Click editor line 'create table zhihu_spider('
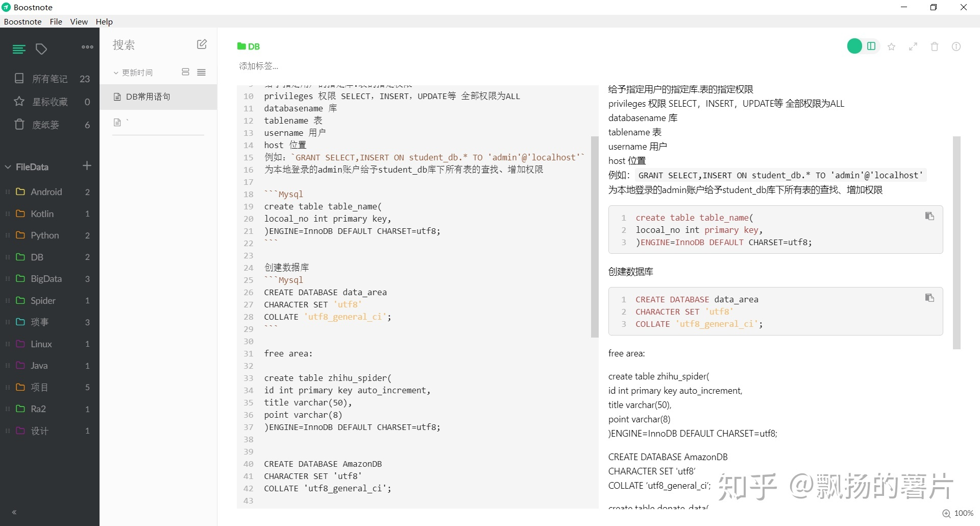980x526 pixels. pyautogui.click(x=328, y=378)
